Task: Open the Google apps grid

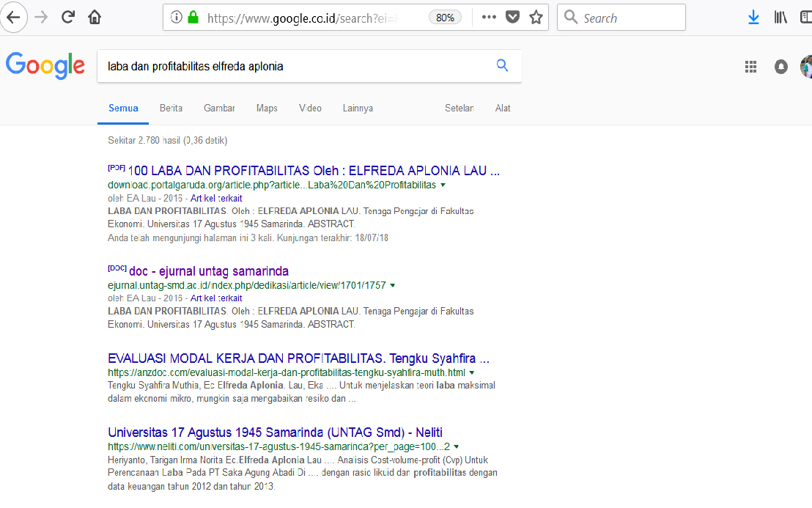Action: click(750, 67)
